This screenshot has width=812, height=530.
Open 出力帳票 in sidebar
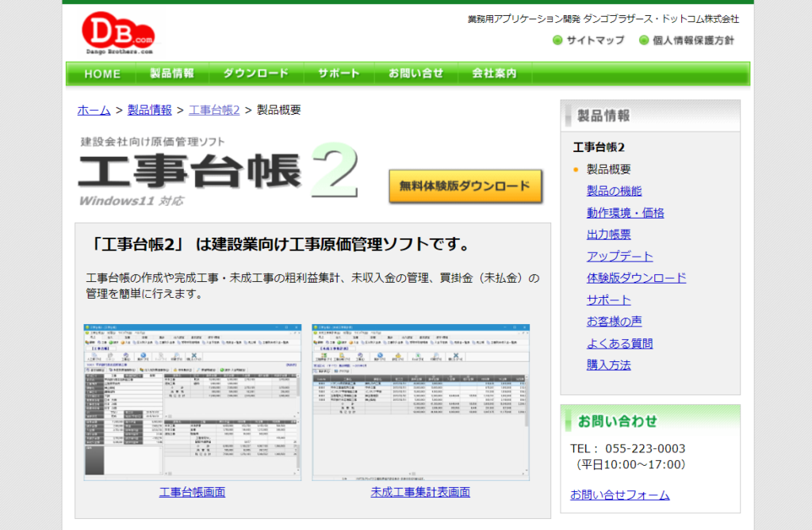[608, 234]
